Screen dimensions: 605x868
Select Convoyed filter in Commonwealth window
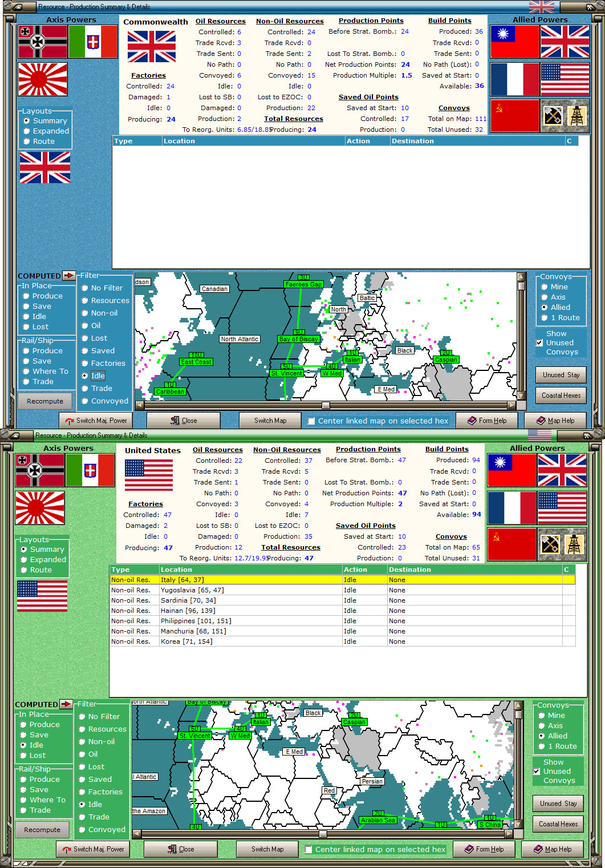[105, 401]
